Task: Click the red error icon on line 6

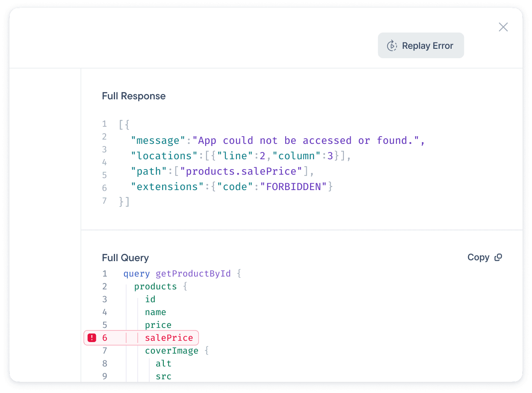Action: (92, 338)
